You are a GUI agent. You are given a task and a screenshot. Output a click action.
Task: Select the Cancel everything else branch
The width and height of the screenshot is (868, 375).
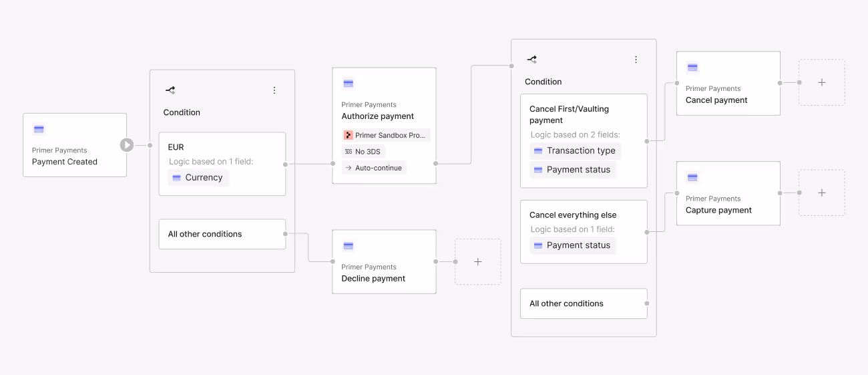click(x=584, y=232)
